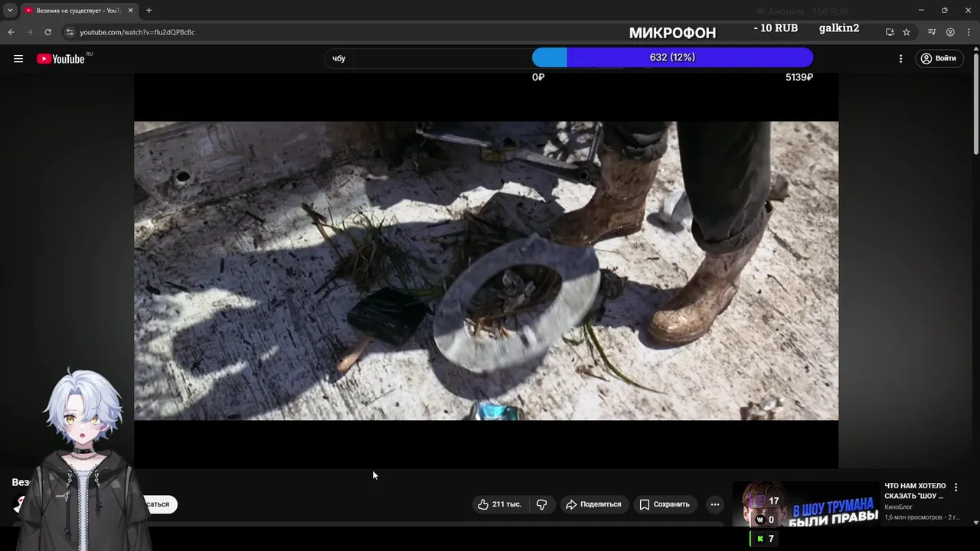Screen dimensions: 980x551
Task: Click the МИКРОФОН overlay text
Action: [x=672, y=33]
